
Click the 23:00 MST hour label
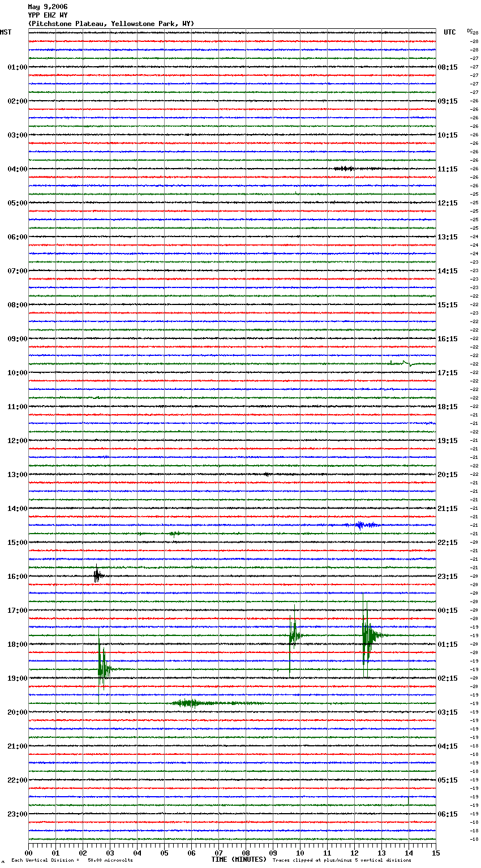pos(17,814)
